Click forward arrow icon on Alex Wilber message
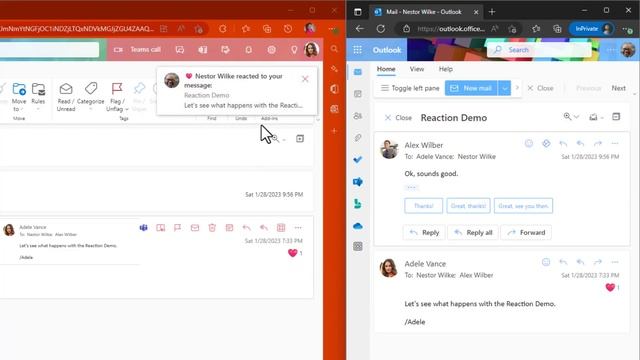Image resolution: width=640 pixels, height=360 pixels. (598, 143)
